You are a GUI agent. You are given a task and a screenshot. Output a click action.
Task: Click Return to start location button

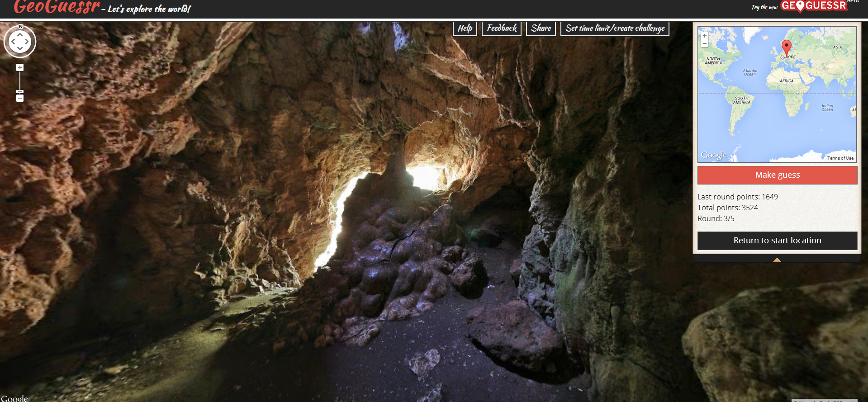pyautogui.click(x=777, y=241)
